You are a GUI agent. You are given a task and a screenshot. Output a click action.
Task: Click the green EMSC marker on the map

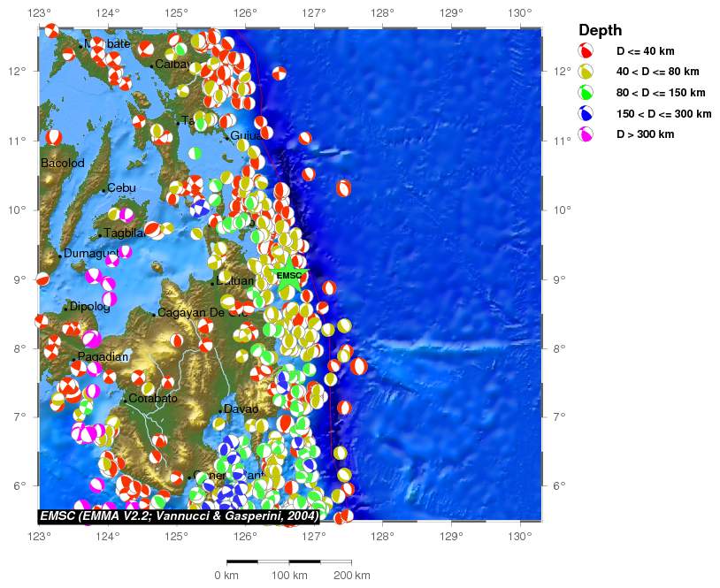point(289,275)
